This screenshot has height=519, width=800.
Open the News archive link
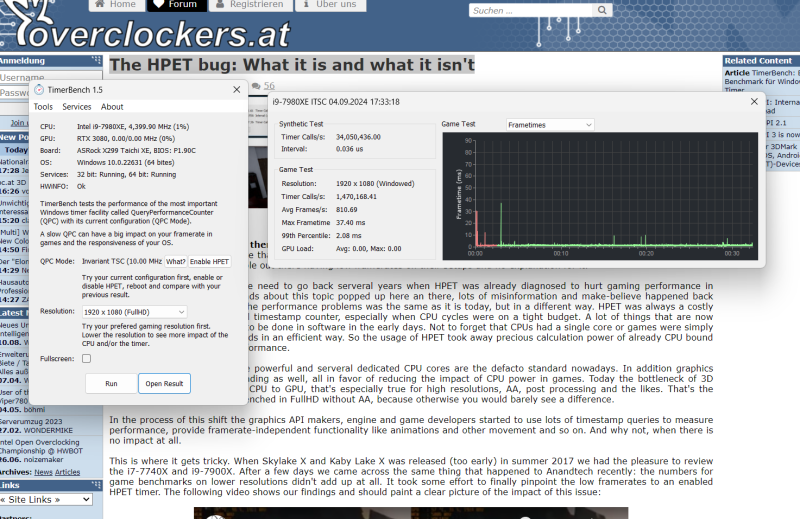(43, 472)
